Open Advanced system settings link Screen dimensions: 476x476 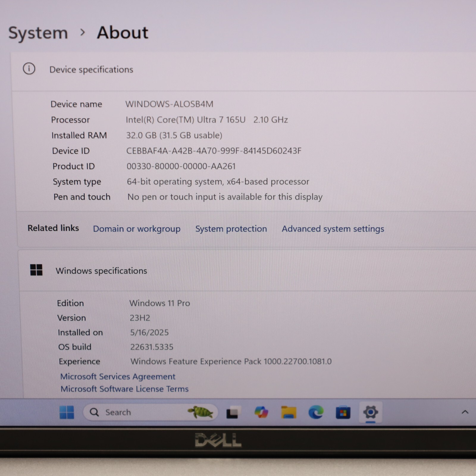coord(333,229)
